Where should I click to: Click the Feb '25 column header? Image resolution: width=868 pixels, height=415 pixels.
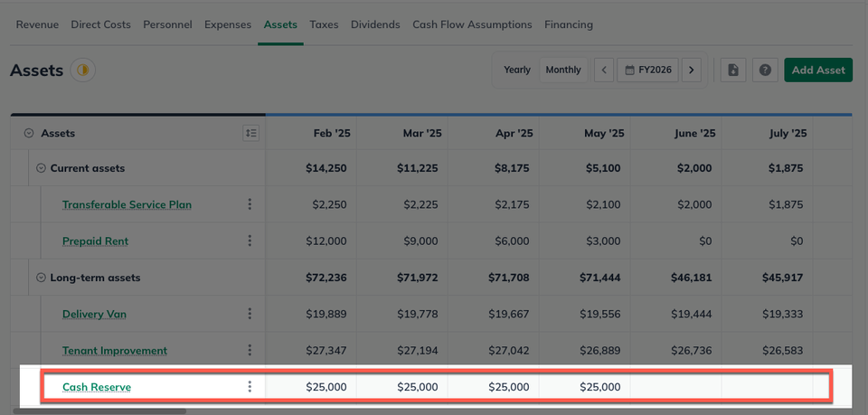[x=332, y=133]
